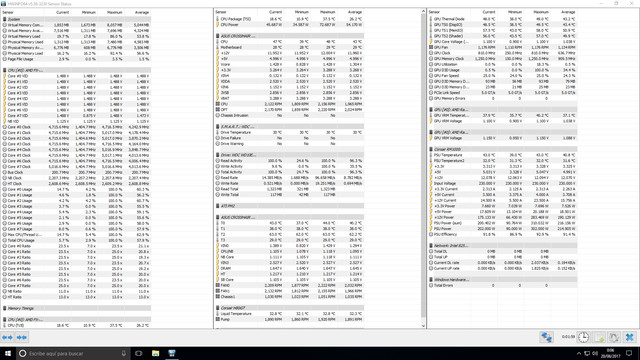Select the Bus Clock row
640x360 pixels.
(x=76, y=172)
